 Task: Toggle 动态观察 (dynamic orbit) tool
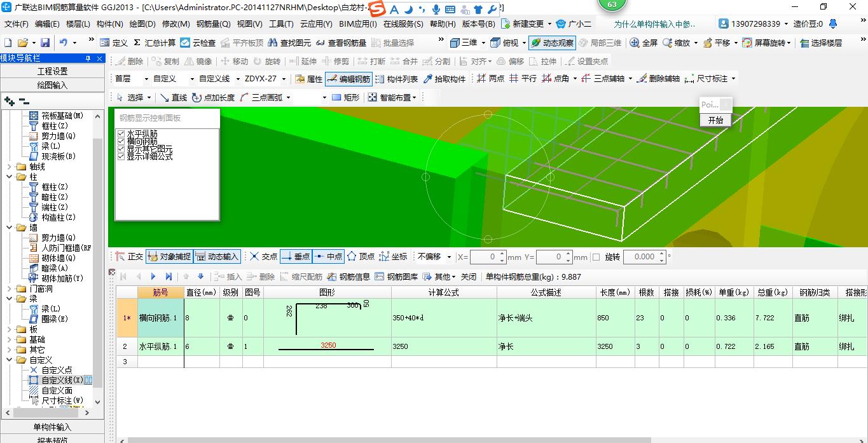coord(552,43)
